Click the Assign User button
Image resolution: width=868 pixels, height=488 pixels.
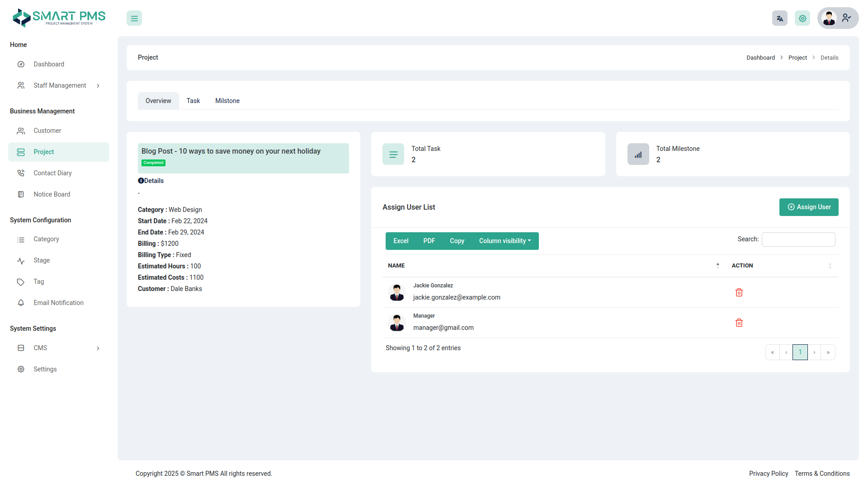click(809, 207)
